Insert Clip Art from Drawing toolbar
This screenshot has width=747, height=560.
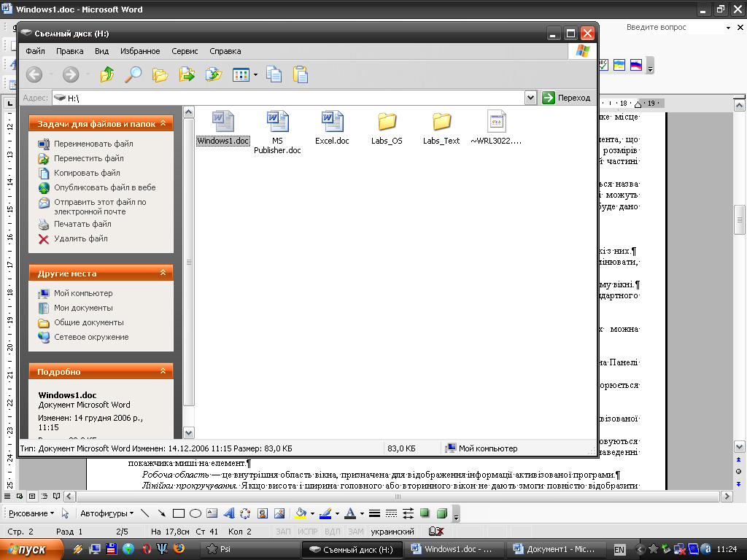[x=263, y=513]
